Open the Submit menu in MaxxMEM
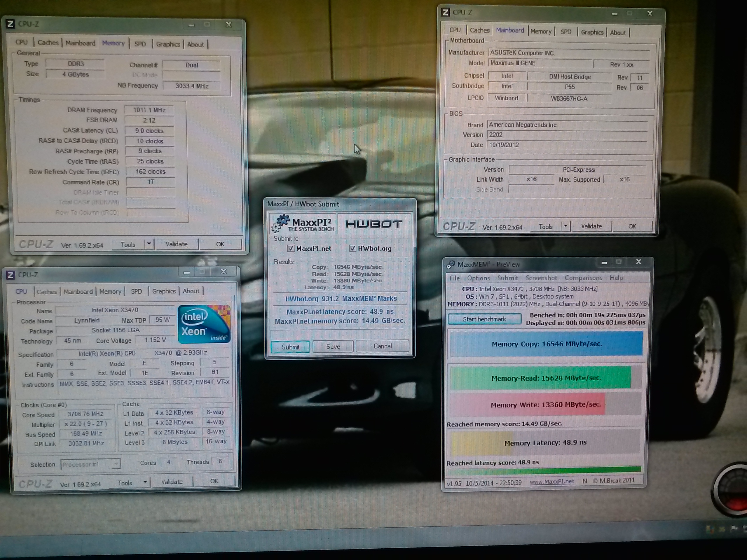The image size is (747, 560). [x=507, y=278]
